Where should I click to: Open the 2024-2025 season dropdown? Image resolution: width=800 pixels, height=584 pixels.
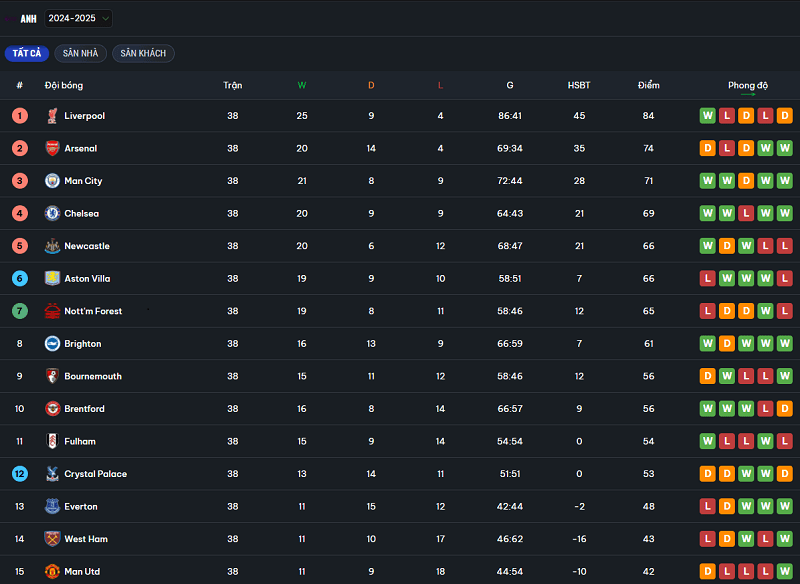(x=79, y=18)
